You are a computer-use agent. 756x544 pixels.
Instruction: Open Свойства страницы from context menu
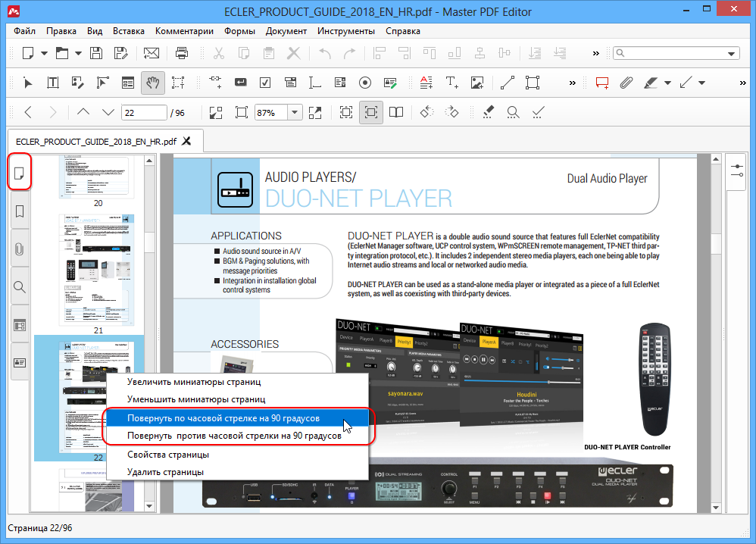[x=237, y=455]
